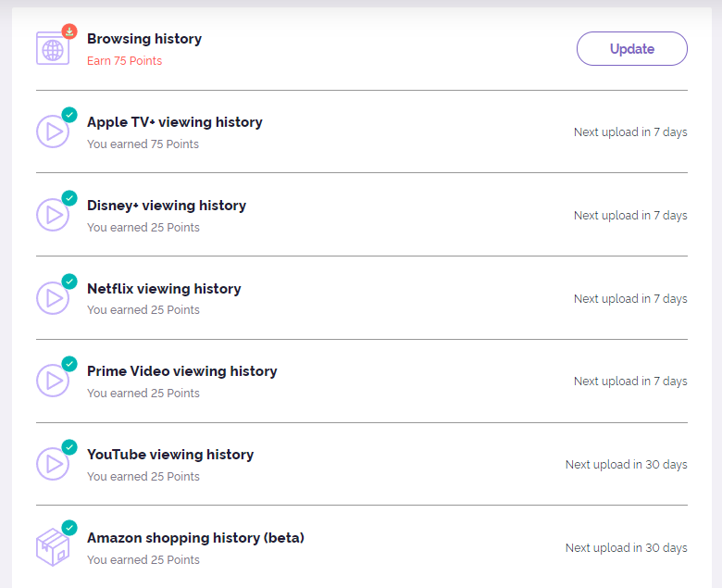
Task: Click the Apple TV+ play icon
Action: tap(53, 131)
